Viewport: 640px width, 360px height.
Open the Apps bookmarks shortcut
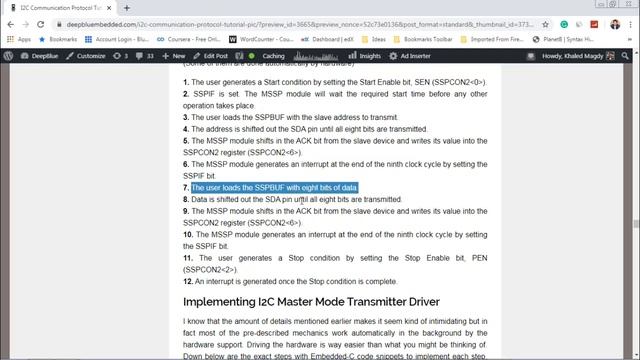tap(19, 39)
